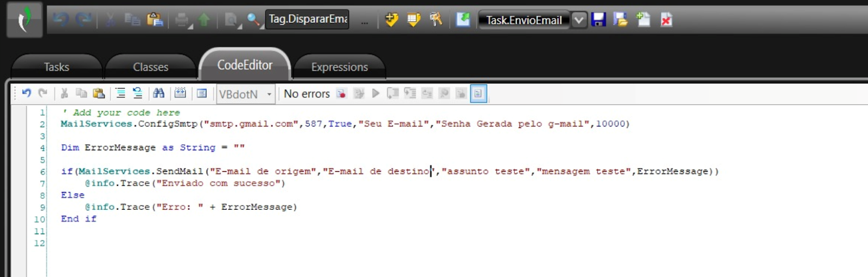This screenshot has width=868, height=277.
Task: Click the Print icon in top toolbar
Action: [182, 20]
